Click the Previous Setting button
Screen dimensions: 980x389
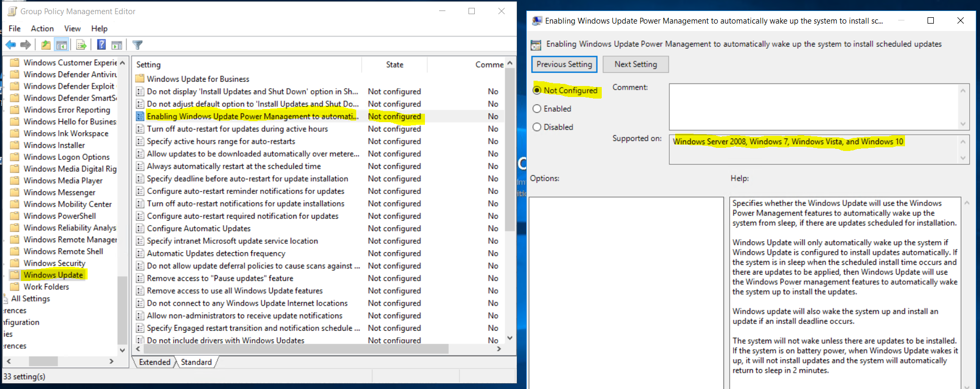[x=564, y=64]
